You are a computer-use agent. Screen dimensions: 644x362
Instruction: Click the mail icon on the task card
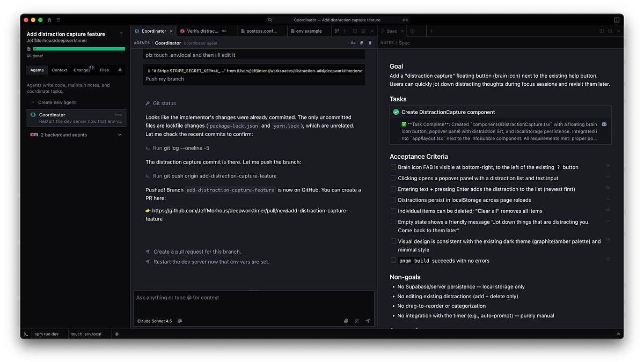pos(604,124)
